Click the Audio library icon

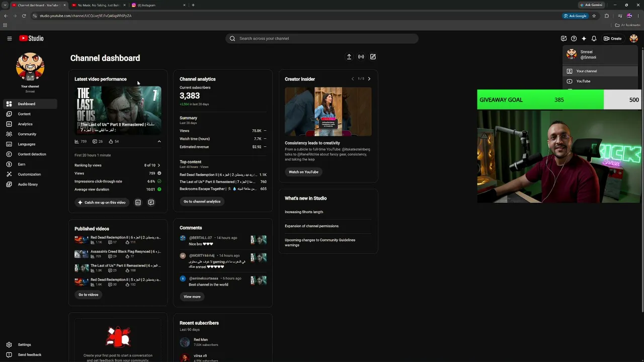[x=9, y=185]
